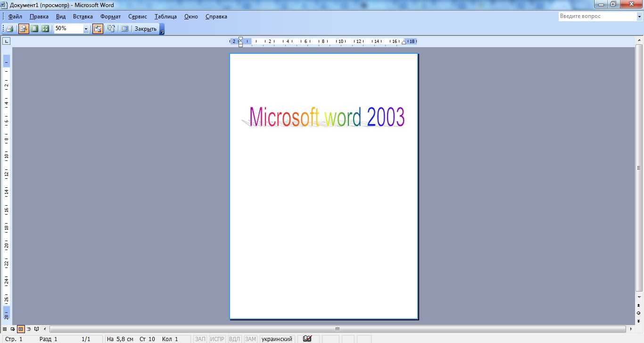Click into the 50% zoom field
This screenshot has width=644, height=343.
(x=68, y=29)
